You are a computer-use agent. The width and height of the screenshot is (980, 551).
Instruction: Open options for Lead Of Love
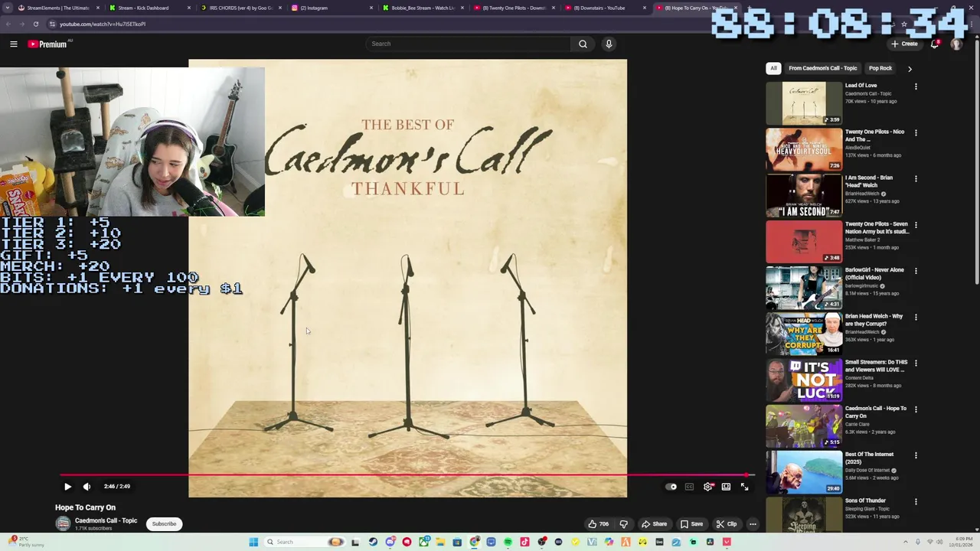916,86
